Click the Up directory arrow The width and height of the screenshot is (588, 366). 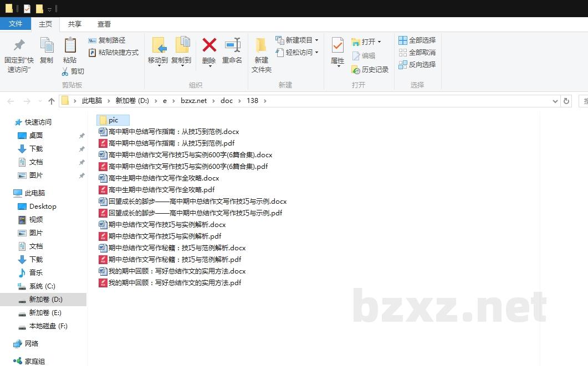point(52,101)
